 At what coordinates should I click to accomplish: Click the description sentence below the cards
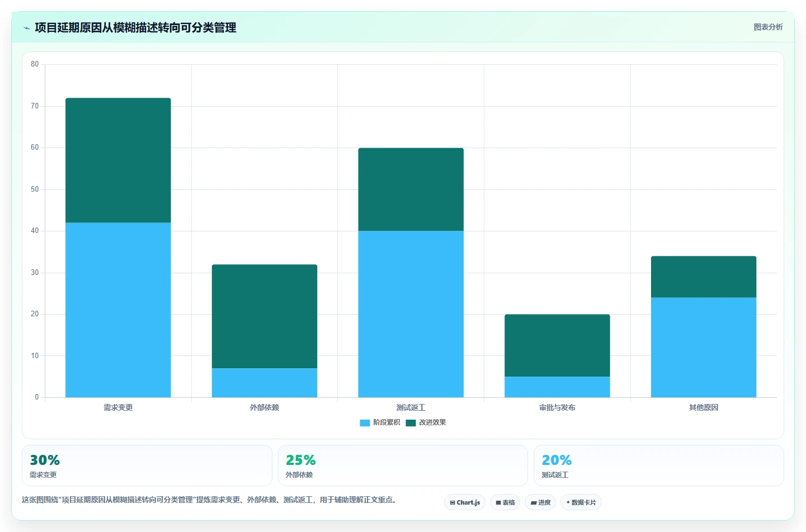[x=211, y=500]
